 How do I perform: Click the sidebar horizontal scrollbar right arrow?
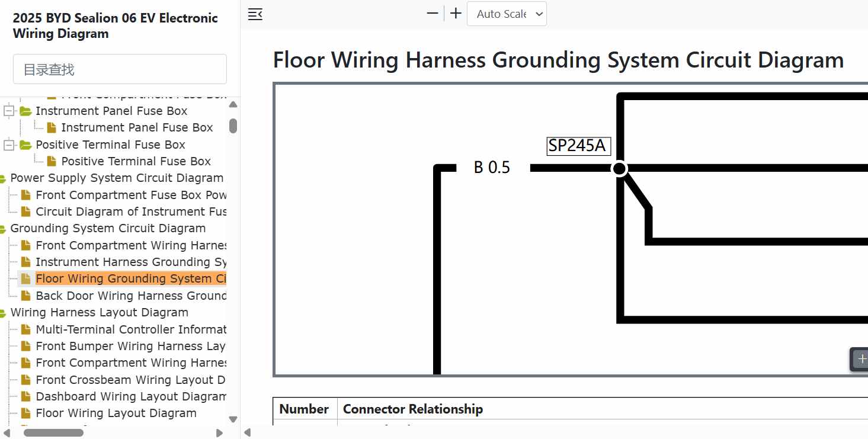219,432
